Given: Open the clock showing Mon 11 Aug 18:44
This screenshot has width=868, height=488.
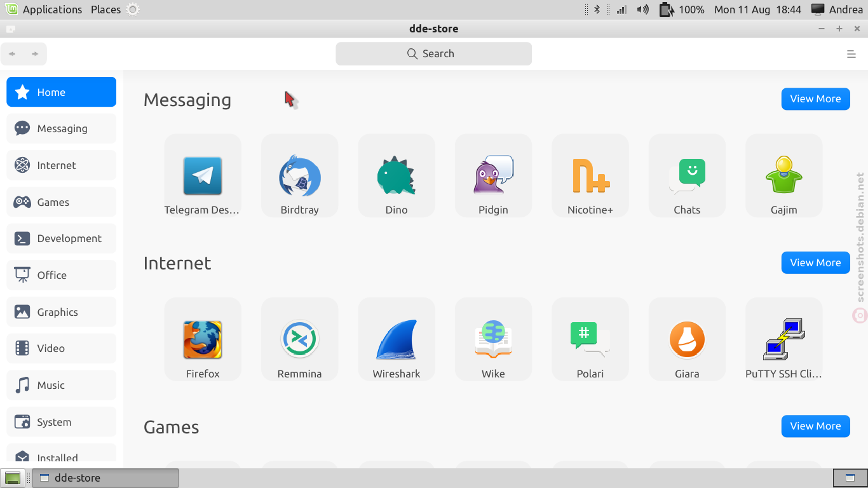Looking at the screenshot, I should coord(757,10).
